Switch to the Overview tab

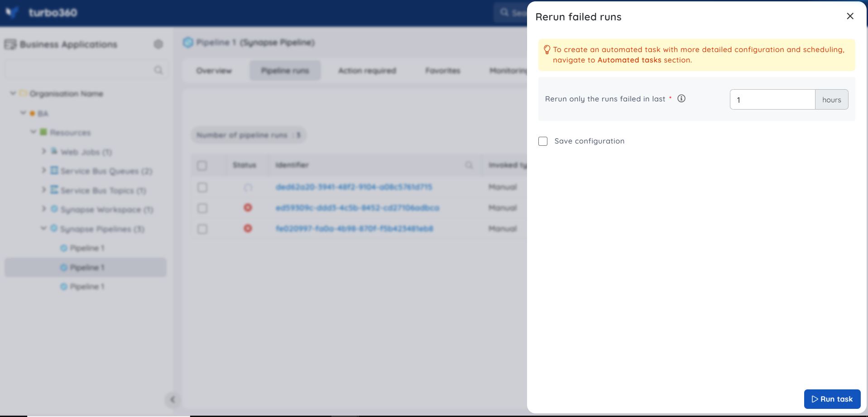click(x=214, y=71)
